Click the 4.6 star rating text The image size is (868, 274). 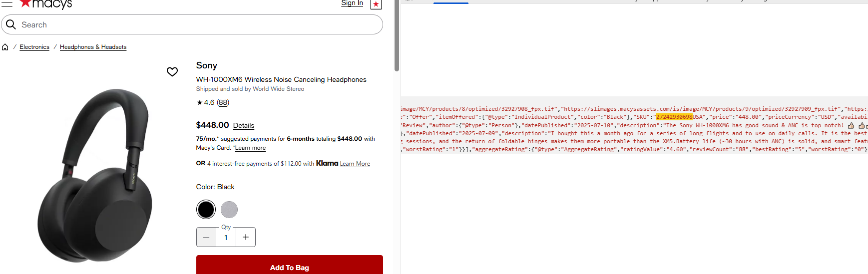[x=206, y=102]
